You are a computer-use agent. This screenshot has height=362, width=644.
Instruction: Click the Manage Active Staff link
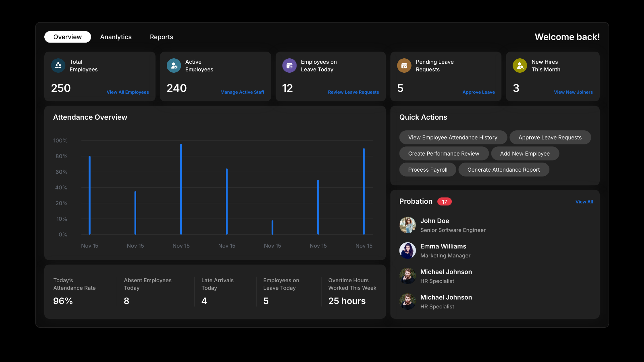242,92
